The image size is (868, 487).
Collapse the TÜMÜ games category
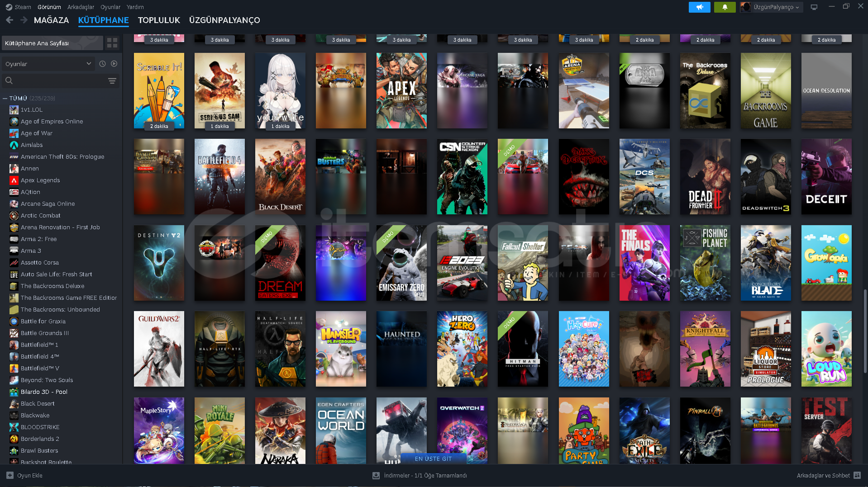pyautogui.click(x=5, y=98)
